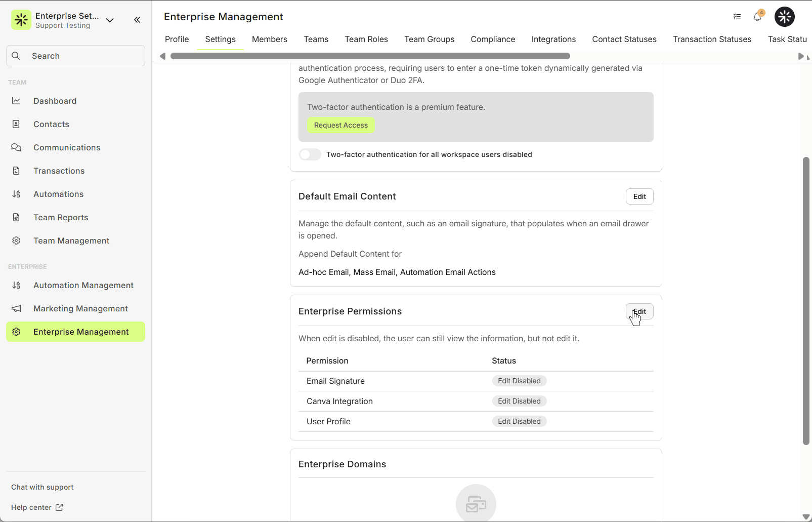
Task: Open the notifications bell
Action: click(x=757, y=17)
